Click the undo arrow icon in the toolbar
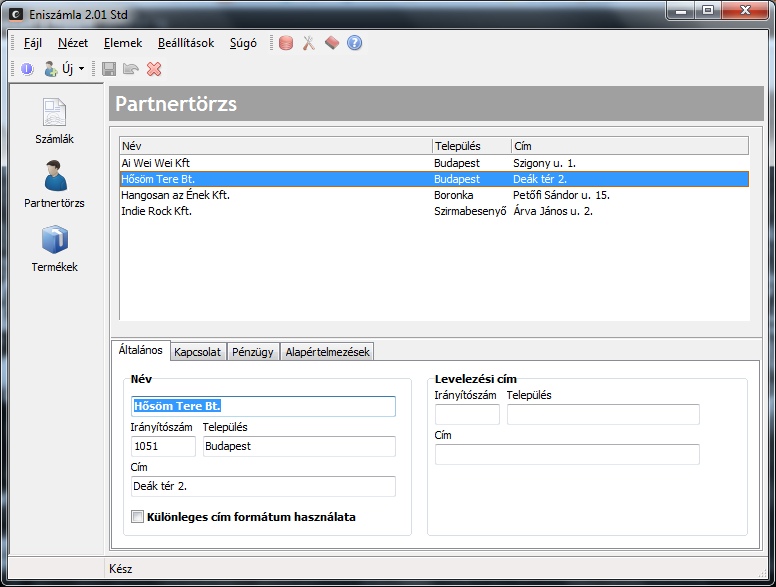This screenshot has height=587, width=776. (x=131, y=69)
